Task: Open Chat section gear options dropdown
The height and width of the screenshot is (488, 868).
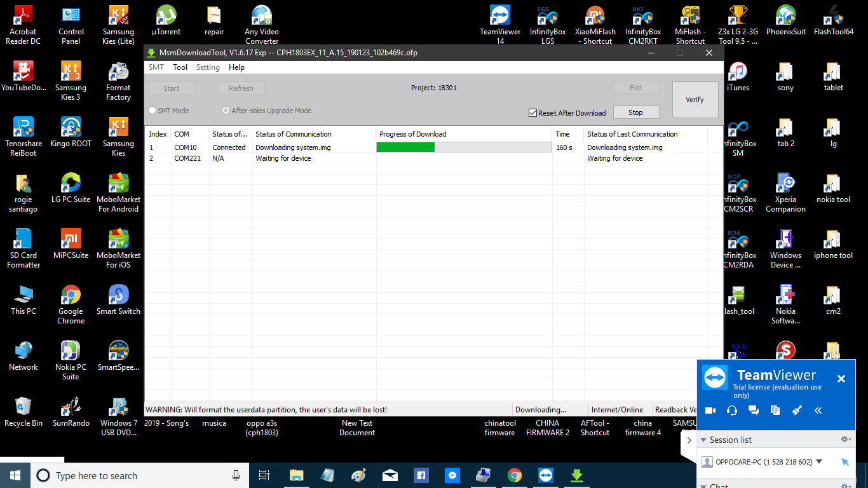Action: click(x=846, y=485)
